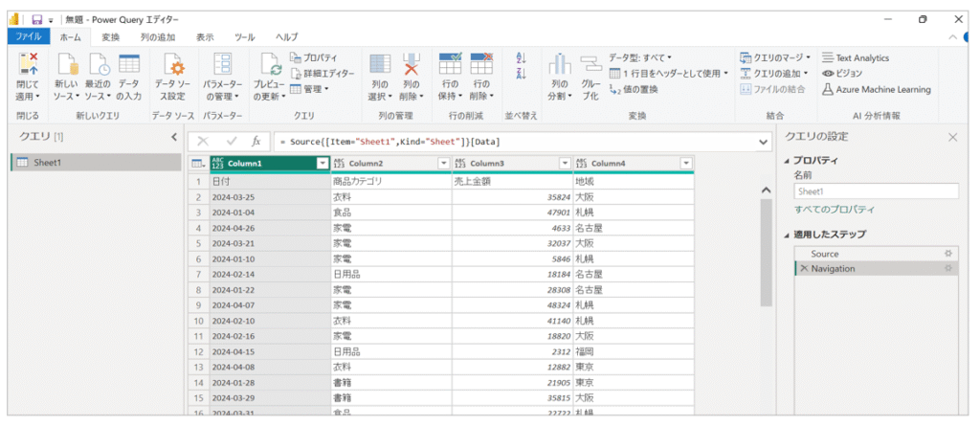Screen dimensions: 980x426
Task: Open the Column2 filter dropdown
Action: point(444,164)
